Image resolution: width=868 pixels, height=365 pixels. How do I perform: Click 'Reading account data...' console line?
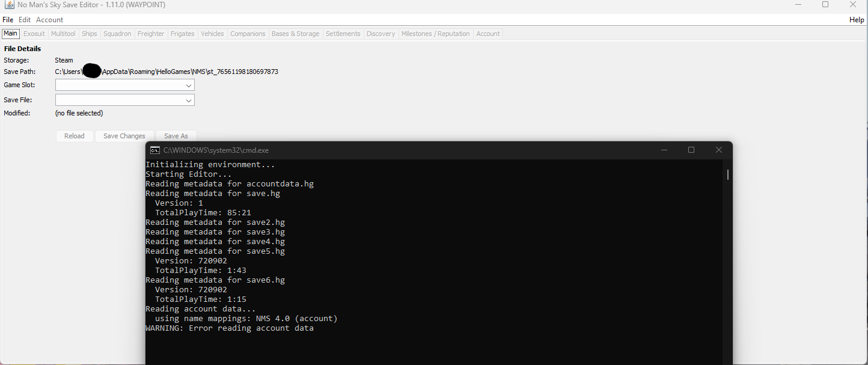pyautogui.click(x=201, y=309)
